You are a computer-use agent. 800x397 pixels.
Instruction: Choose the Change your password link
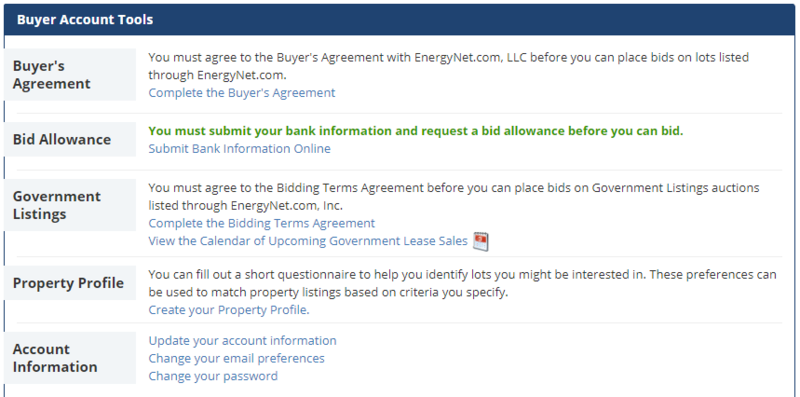click(213, 376)
